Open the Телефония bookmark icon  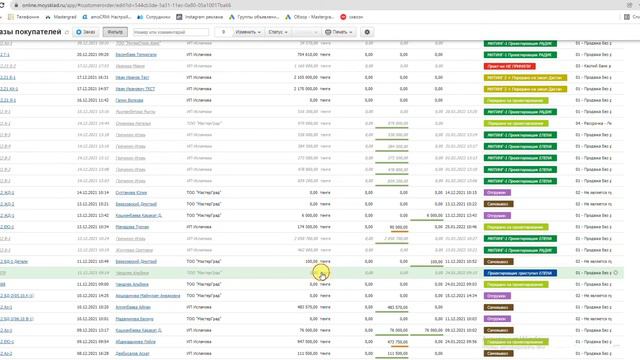coord(11,17)
